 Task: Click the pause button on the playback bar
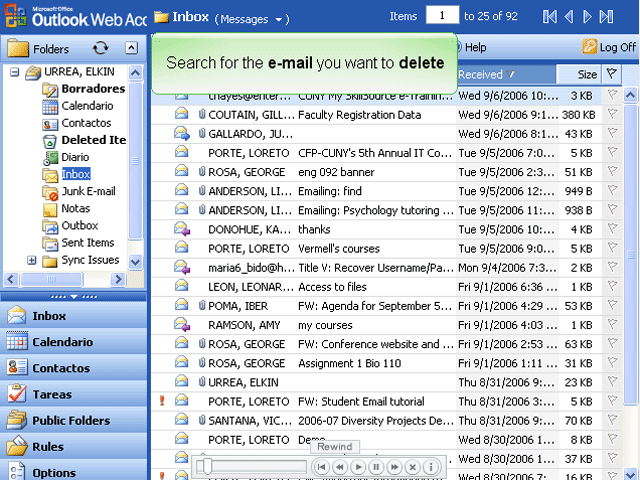[376, 467]
